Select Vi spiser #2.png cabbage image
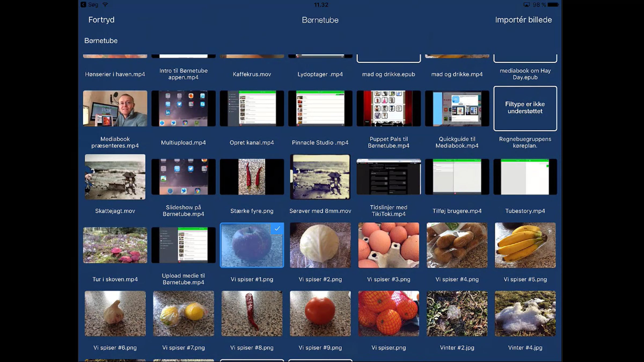 click(320, 245)
